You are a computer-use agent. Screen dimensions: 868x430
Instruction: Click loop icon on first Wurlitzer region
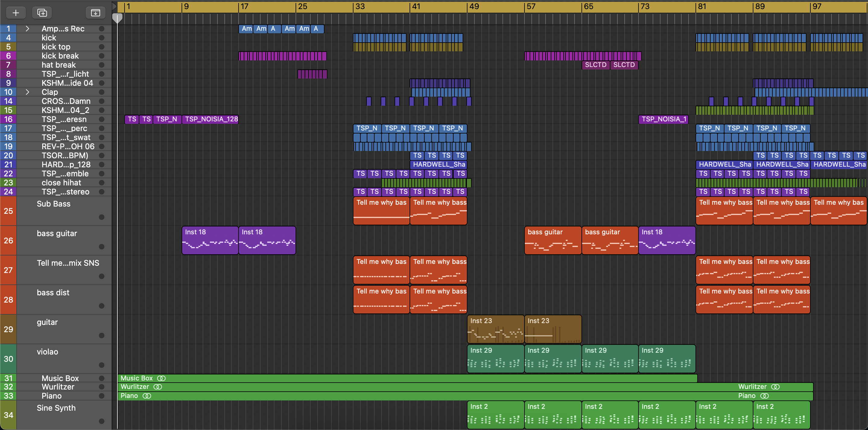[158, 387]
